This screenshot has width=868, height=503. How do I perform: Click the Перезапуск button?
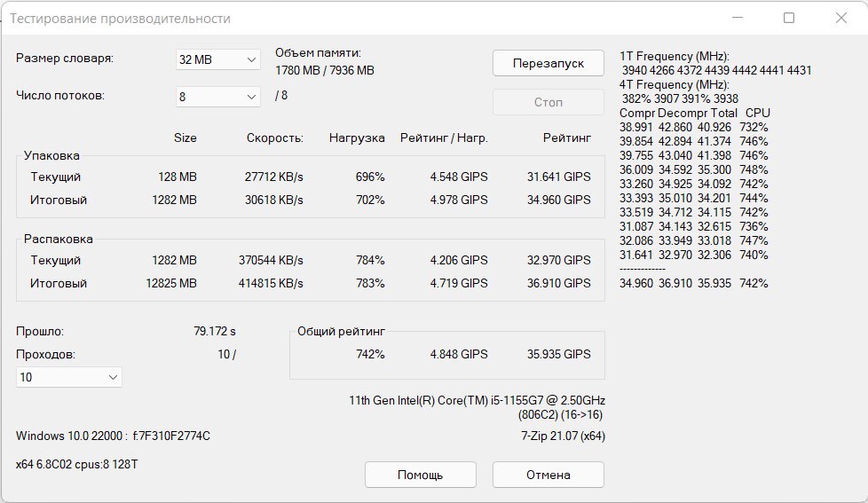point(548,63)
